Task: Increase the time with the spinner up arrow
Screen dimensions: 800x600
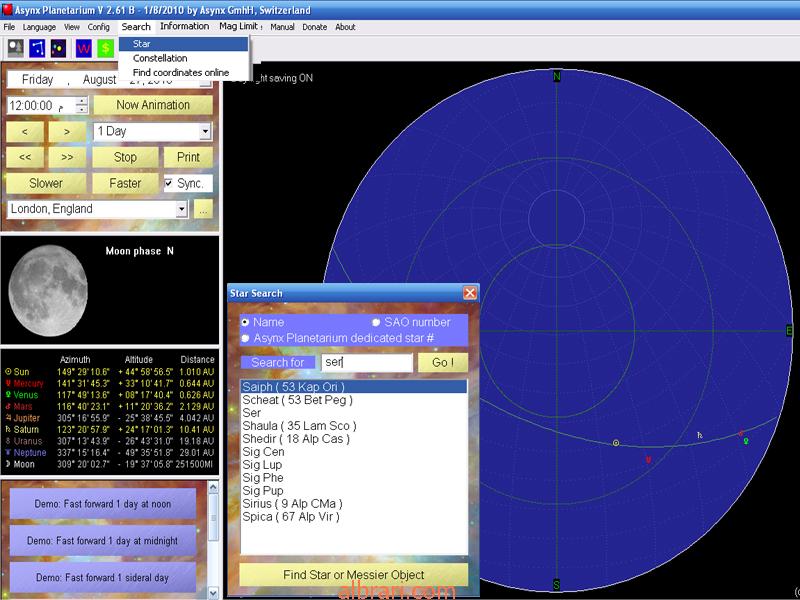Action: (x=82, y=101)
